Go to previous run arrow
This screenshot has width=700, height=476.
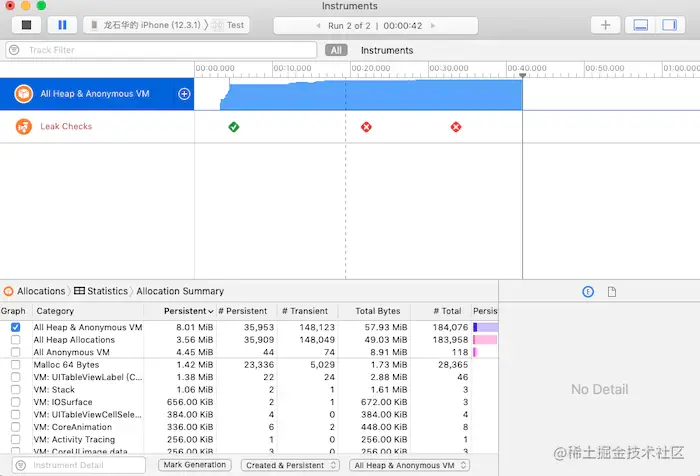(318, 25)
